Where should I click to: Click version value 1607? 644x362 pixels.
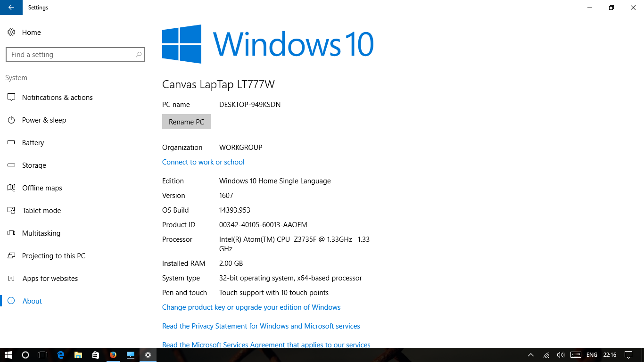pos(226,196)
